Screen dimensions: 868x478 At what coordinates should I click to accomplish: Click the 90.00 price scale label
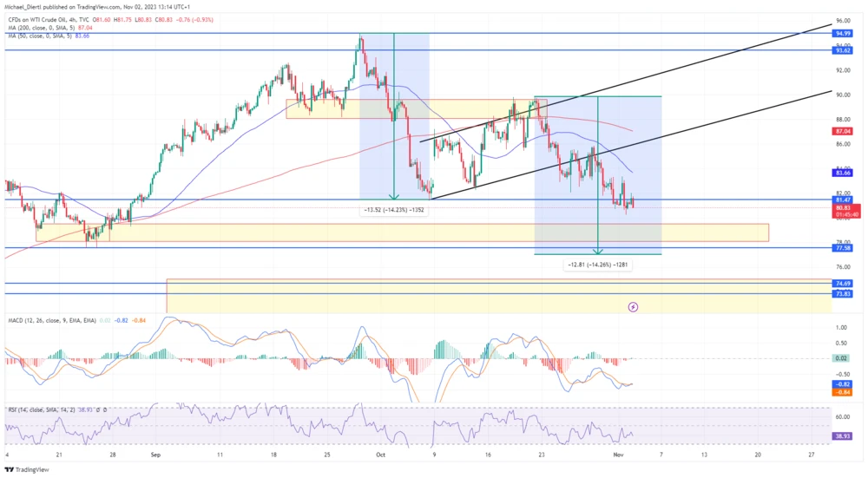pyautogui.click(x=843, y=95)
